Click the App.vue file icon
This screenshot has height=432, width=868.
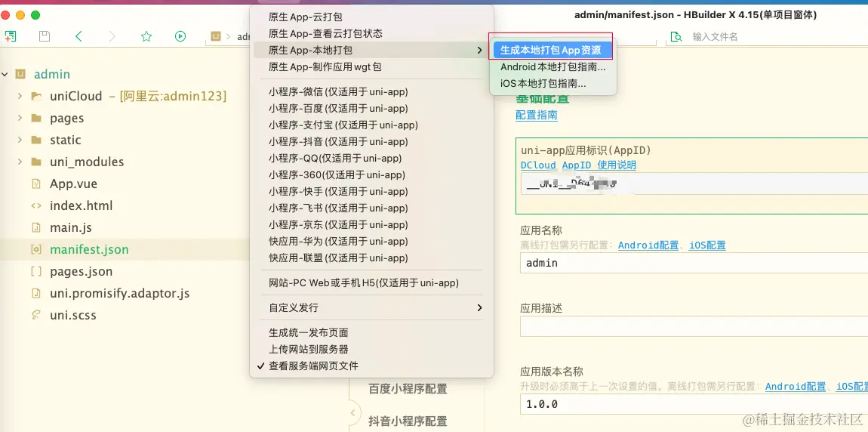tap(36, 184)
